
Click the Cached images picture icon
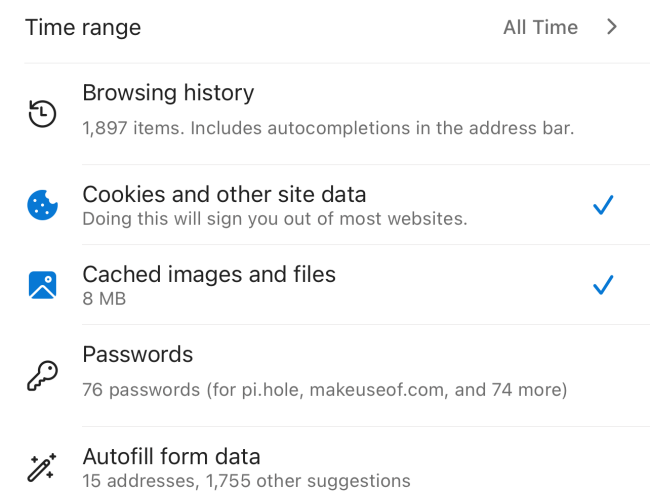coord(42,286)
